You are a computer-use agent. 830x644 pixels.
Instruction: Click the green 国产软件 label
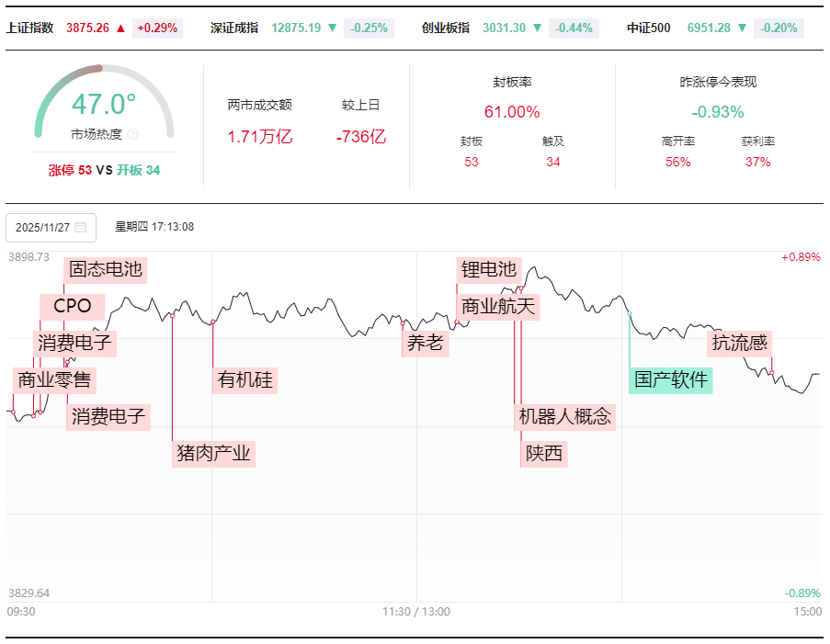pos(671,379)
